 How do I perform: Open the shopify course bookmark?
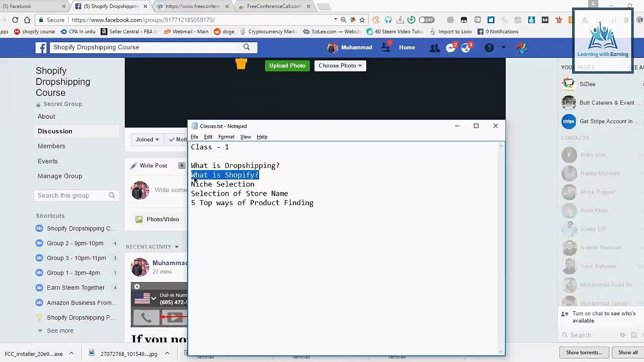(x=34, y=31)
